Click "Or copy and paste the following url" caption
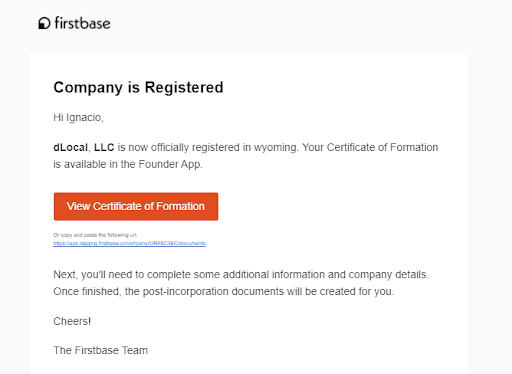Screen dimensions: 512x374 tap(95, 235)
